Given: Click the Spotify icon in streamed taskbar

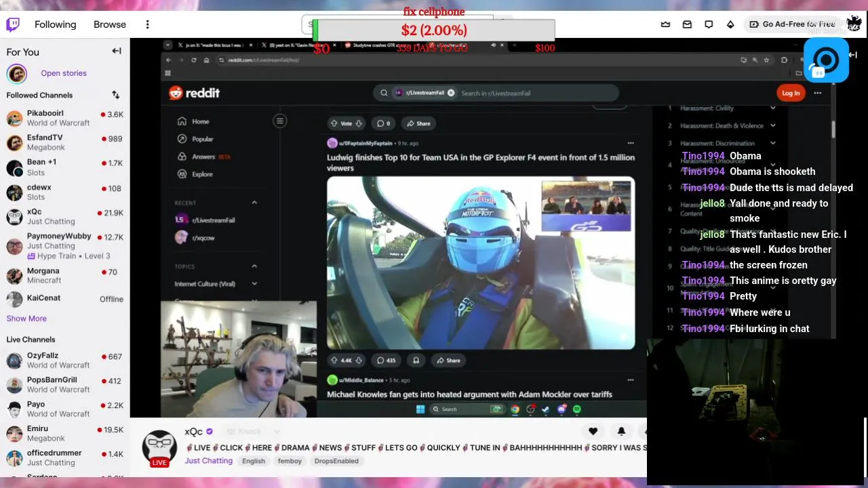Looking at the screenshot, I should pos(577,409).
